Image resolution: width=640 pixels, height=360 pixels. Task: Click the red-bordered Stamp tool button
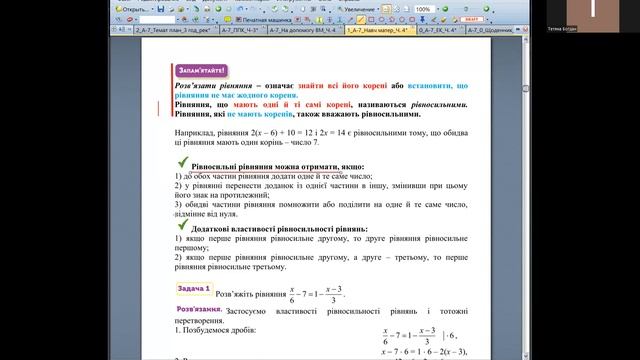(472, 19)
